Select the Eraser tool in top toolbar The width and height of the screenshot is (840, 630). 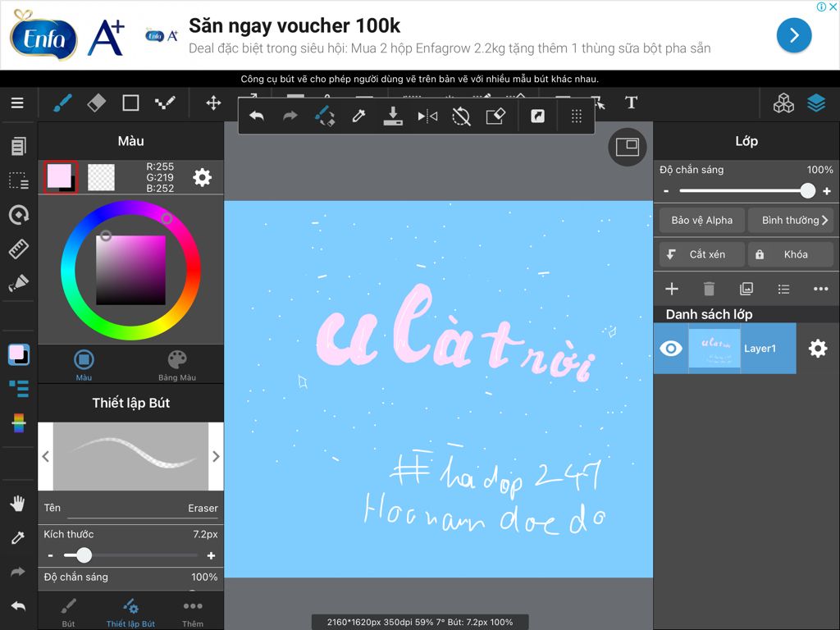(x=97, y=103)
